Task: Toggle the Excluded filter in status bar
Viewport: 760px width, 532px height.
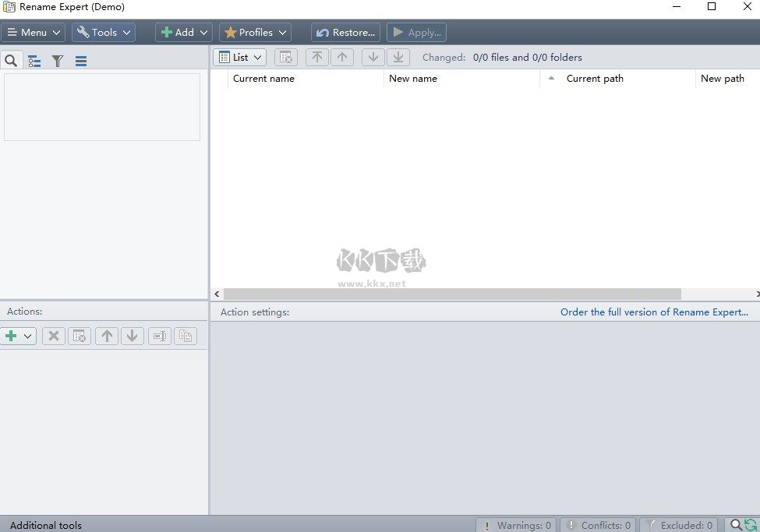Action: tap(678, 525)
